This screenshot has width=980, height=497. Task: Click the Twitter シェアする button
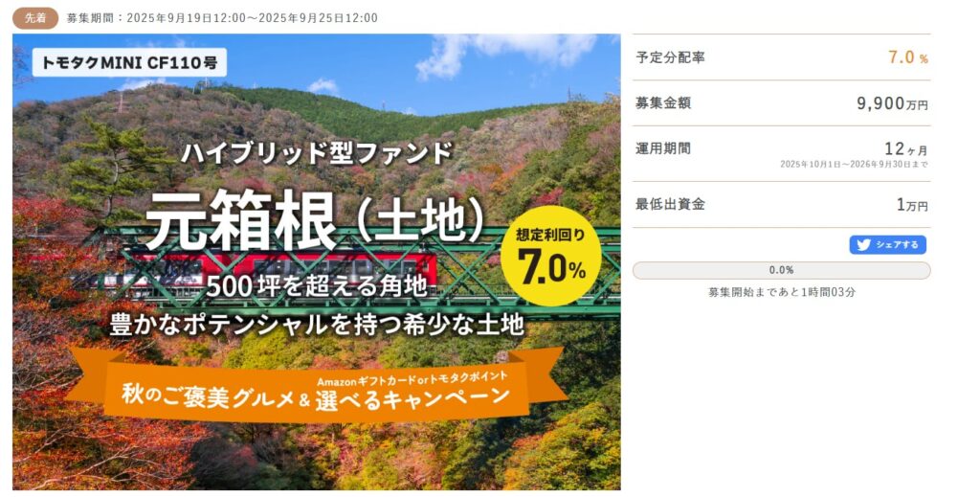point(887,244)
